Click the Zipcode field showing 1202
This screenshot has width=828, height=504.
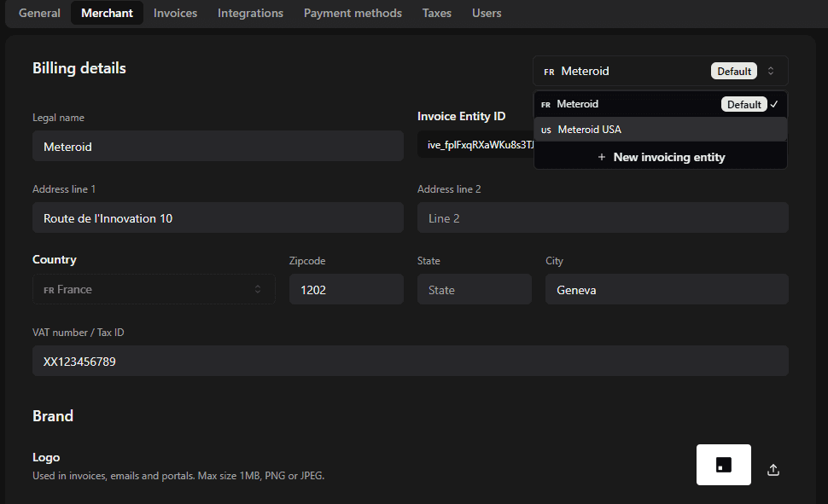pos(346,289)
